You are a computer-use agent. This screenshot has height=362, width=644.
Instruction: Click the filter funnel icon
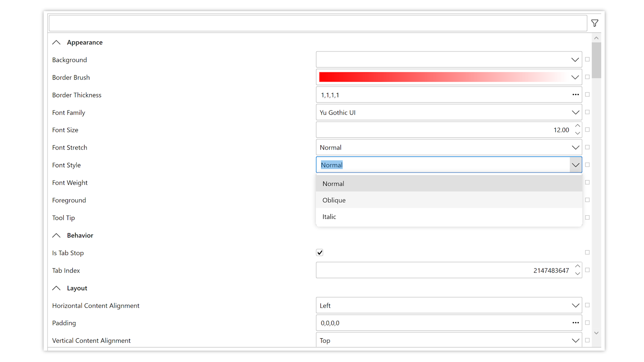coord(594,23)
